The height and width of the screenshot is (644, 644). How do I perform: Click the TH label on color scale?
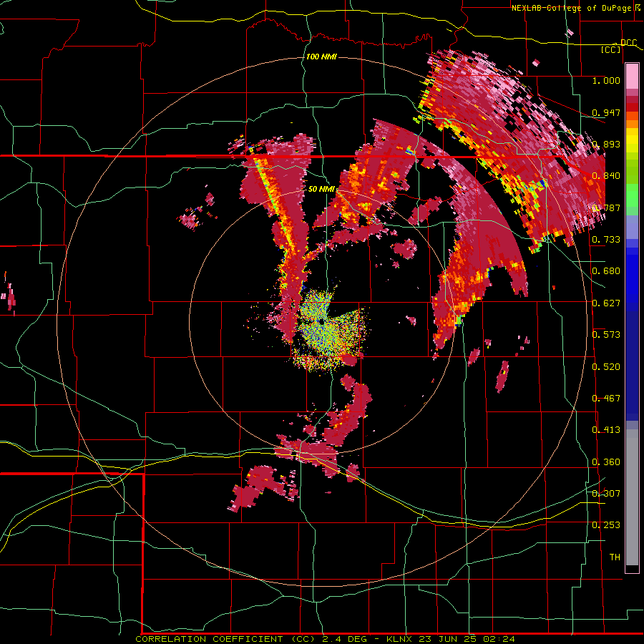pyautogui.click(x=615, y=557)
